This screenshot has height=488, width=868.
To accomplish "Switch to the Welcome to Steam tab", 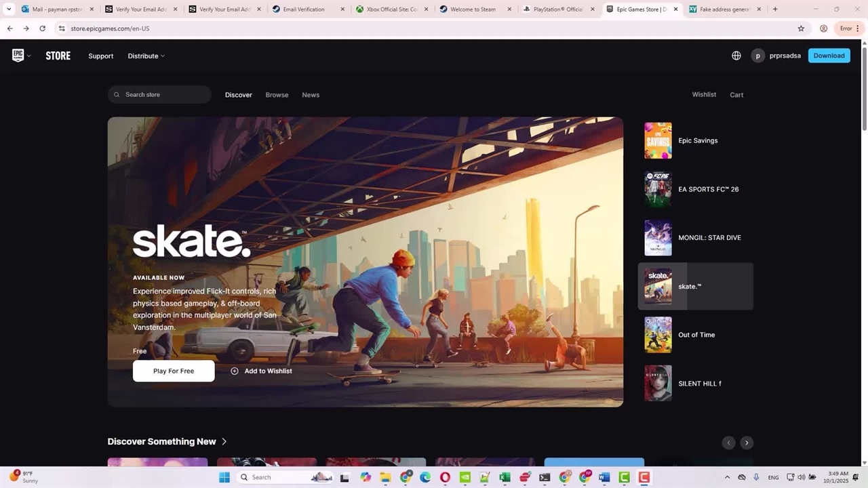I will [473, 9].
